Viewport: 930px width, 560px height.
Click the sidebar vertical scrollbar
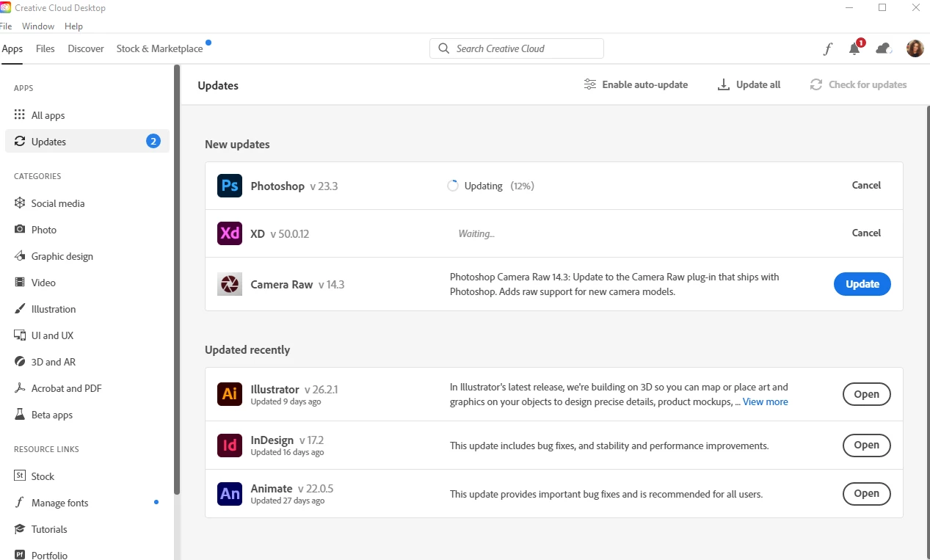coord(176,279)
